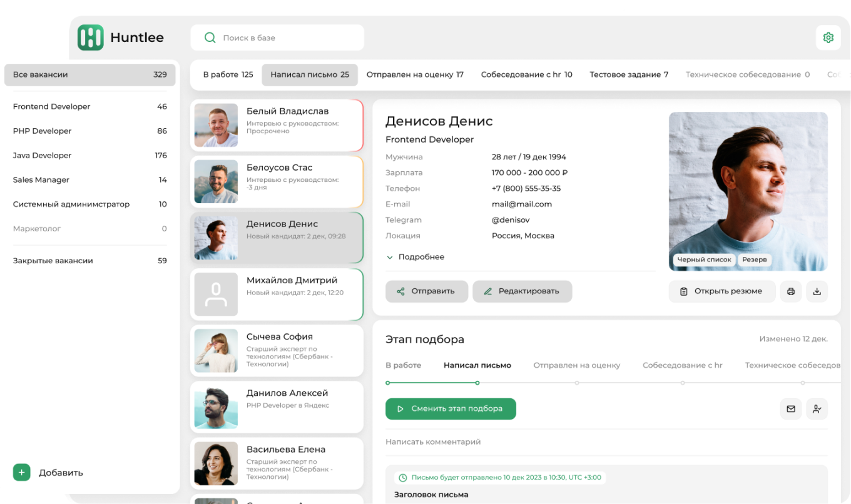Viewport: 851px width, 504px height.
Task: Click the Написать комментарий field
Action: point(563,442)
